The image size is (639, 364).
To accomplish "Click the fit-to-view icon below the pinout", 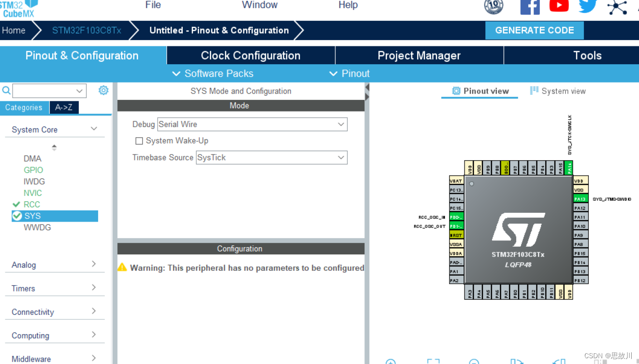I will pos(433,362).
